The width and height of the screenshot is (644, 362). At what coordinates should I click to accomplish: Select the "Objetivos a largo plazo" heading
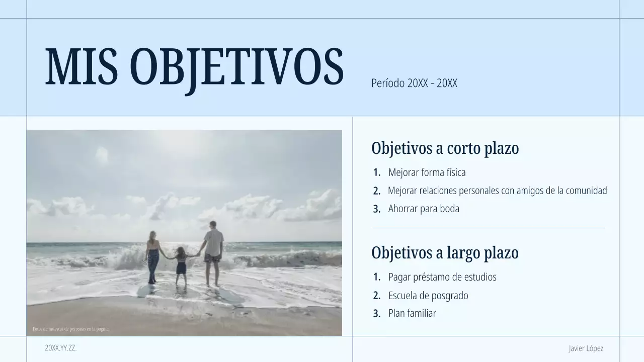pyautogui.click(x=445, y=253)
